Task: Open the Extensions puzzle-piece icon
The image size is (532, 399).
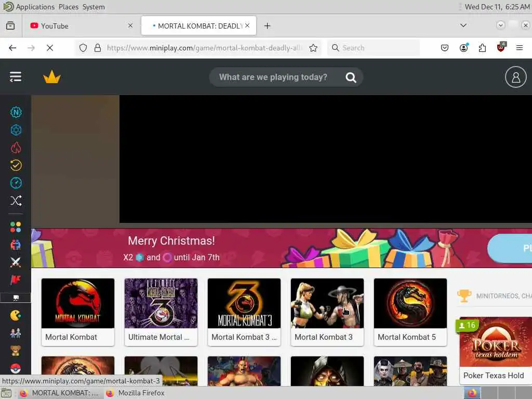Action: tap(482, 48)
